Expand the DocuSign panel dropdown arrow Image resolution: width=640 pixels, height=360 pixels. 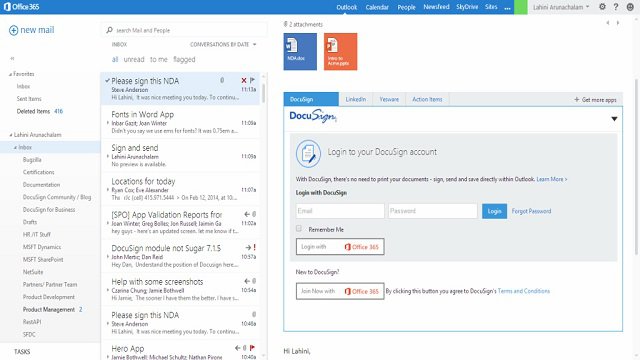614,119
